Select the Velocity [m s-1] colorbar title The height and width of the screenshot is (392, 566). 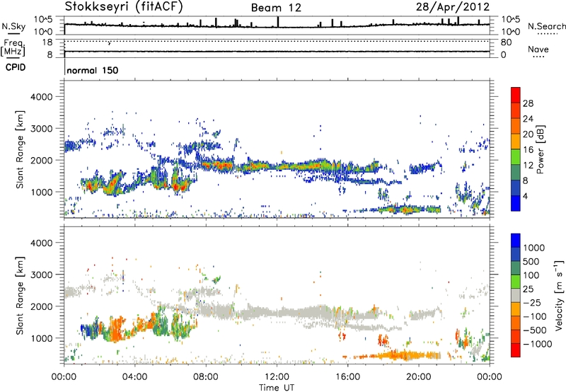[x=559, y=295]
